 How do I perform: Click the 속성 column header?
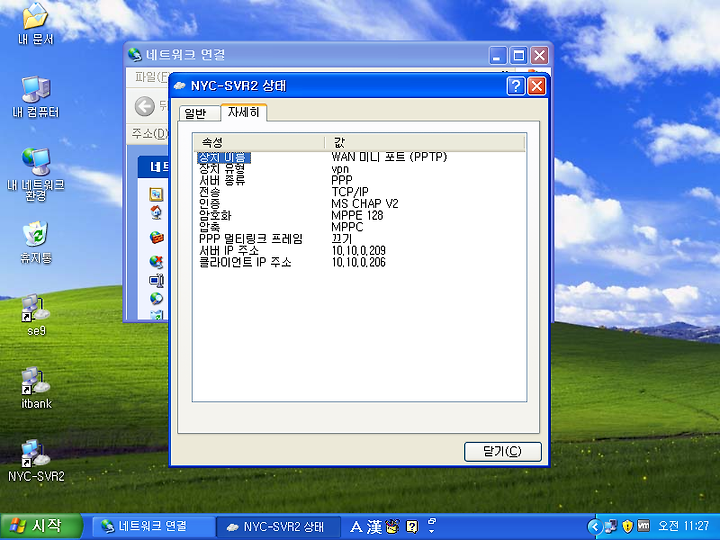[259, 142]
